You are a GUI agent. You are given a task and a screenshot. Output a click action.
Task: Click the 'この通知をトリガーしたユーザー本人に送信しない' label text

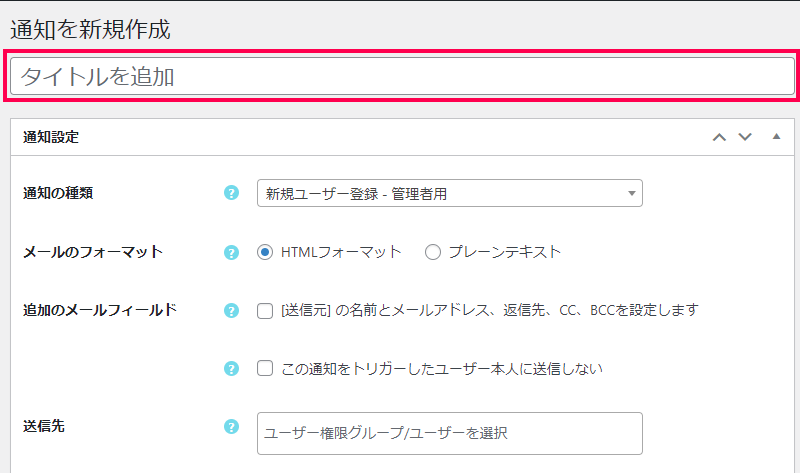442,368
